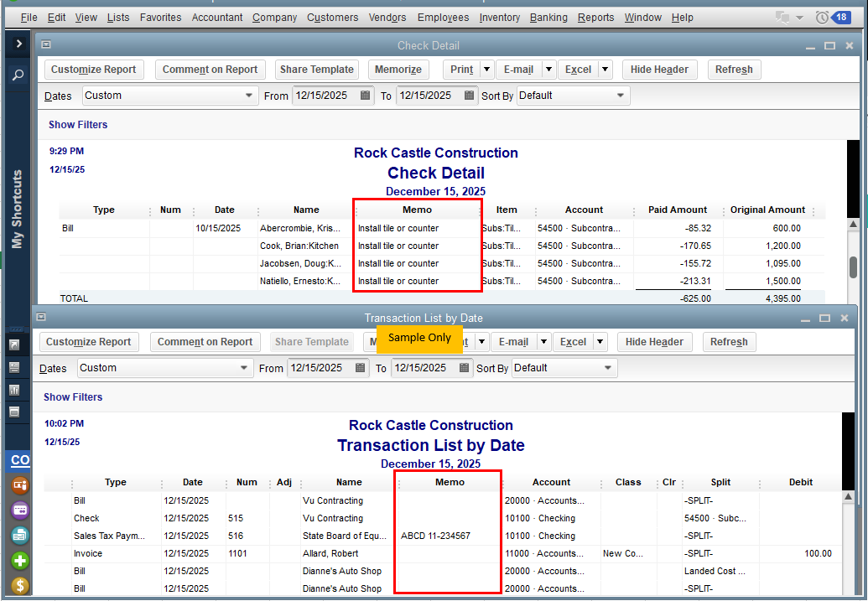Open calendar picker for Check Detail To date
Screen dimensions: 868x601
tap(469, 96)
